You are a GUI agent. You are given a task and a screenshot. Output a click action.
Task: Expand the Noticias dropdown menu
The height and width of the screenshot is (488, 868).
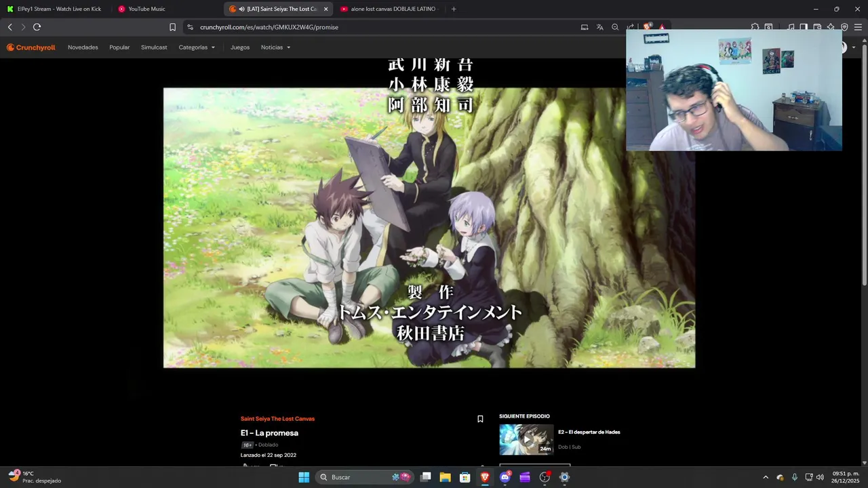pos(275,47)
